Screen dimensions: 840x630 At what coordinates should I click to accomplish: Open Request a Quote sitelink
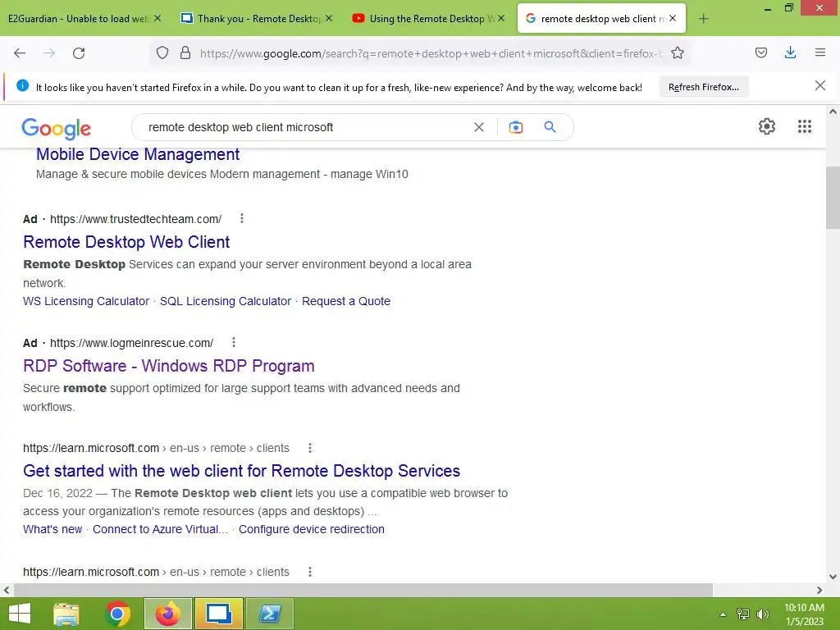(x=346, y=301)
